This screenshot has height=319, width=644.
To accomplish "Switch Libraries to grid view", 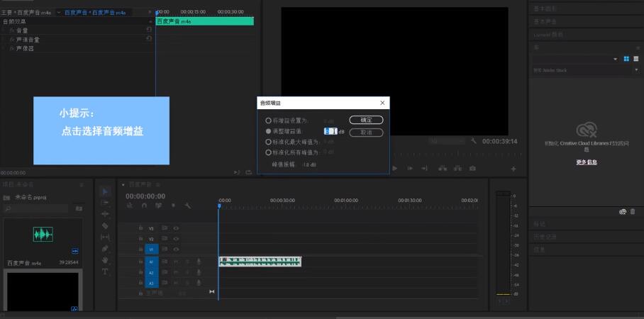I will (626, 59).
